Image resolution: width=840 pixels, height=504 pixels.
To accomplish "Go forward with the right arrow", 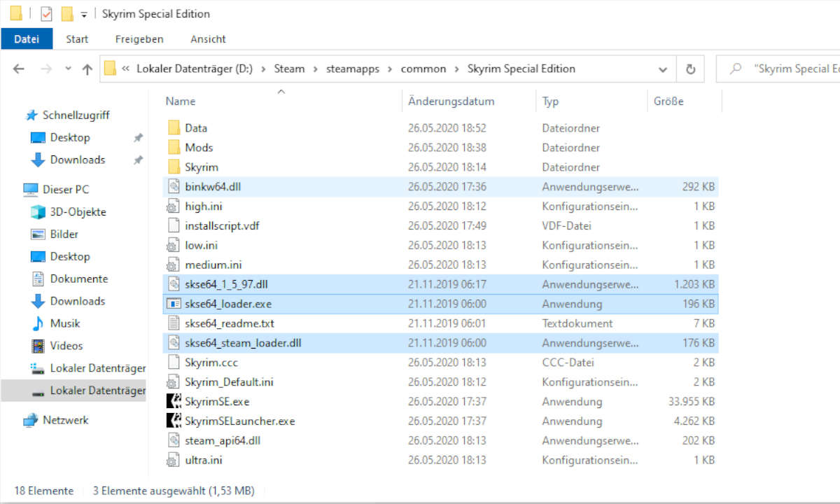I will (x=46, y=69).
